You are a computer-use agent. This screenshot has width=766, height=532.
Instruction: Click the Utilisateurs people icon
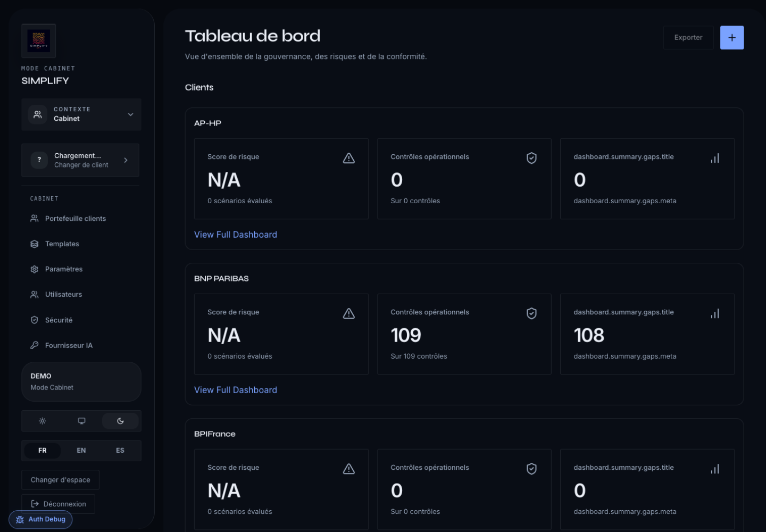pos(35,294)
